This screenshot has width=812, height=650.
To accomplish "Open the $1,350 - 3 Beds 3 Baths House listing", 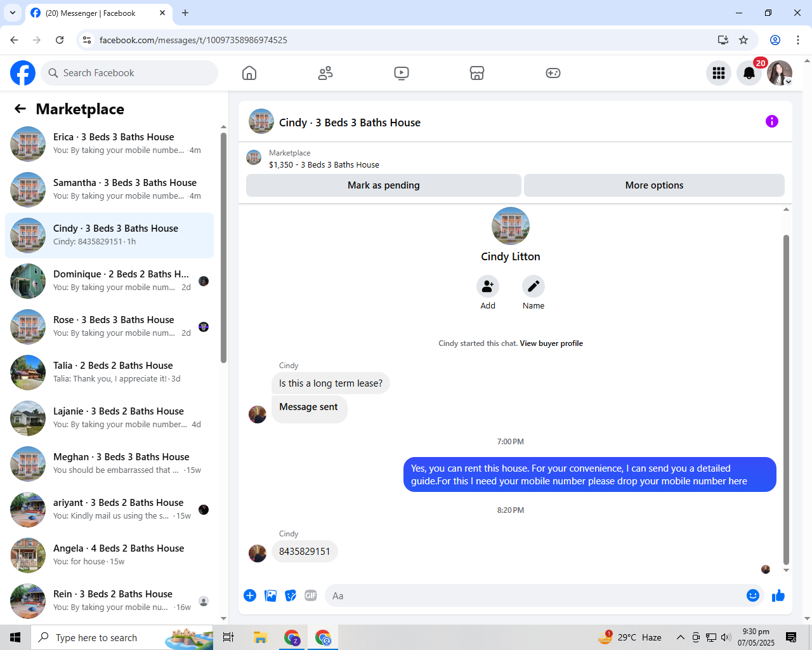I will [x=324, y=164].
